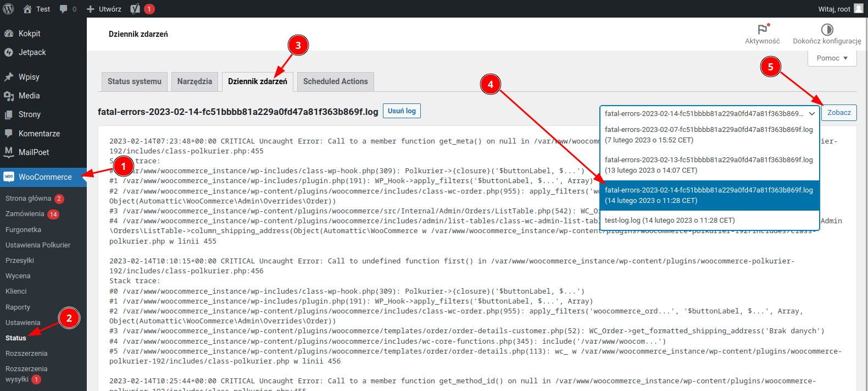Image resolution: width=868 pixels, height=391 pixels.
Task: Open the Aktywność flag icon
Action: pyautogui.click(x=763, y=29)
